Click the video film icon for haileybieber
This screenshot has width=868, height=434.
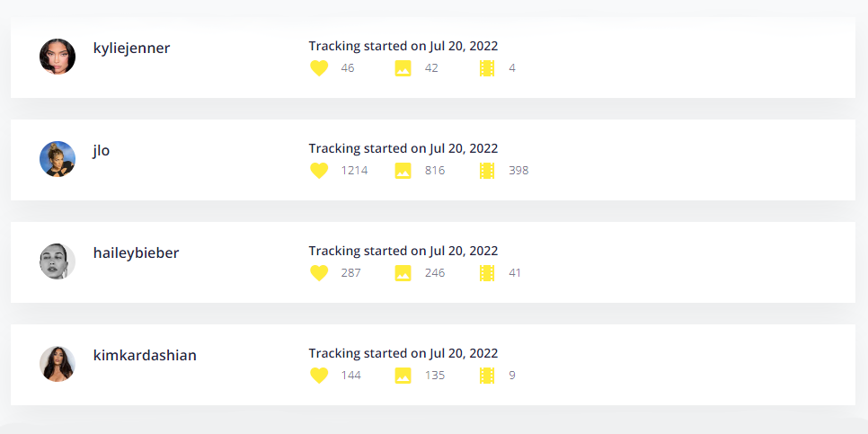[x=487, y=273]
